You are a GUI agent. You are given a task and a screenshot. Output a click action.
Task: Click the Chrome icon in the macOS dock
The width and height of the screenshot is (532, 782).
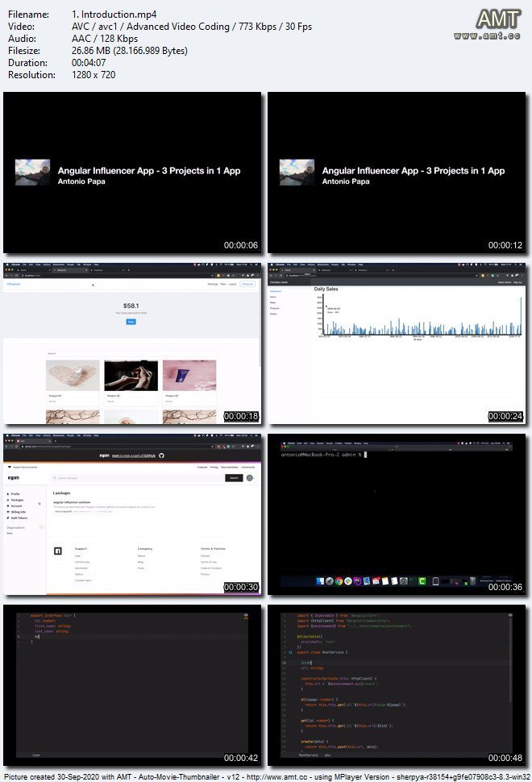click(x=339, y=581)
